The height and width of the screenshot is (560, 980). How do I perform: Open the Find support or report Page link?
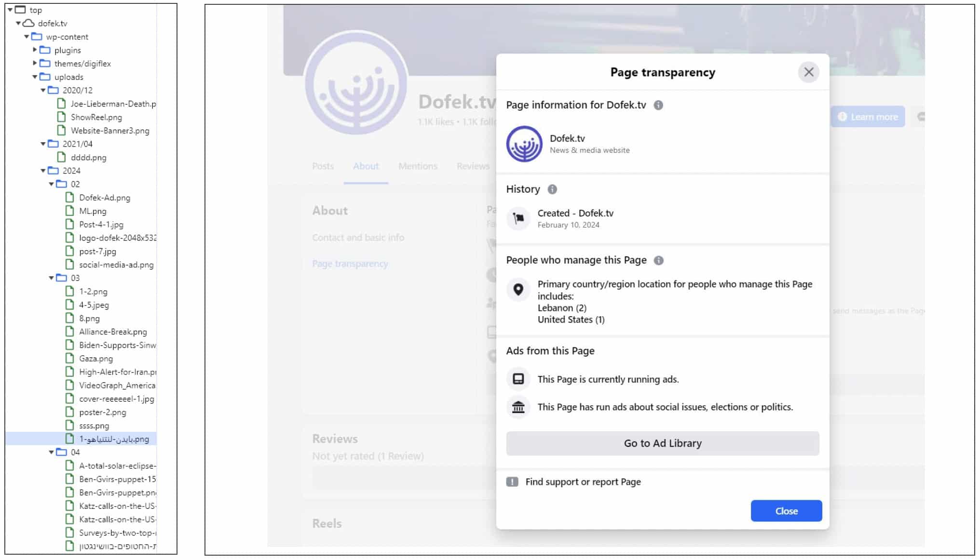(x=583, y=482)
